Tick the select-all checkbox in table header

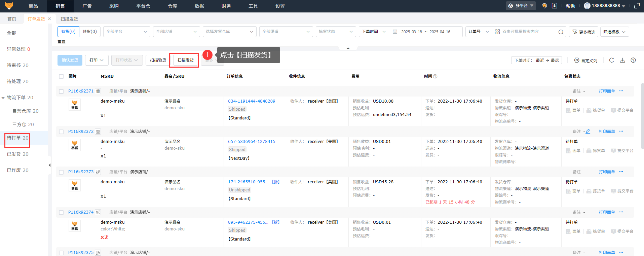[61, 76]
